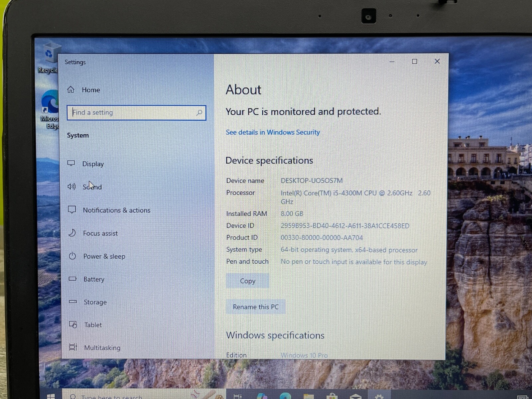Click the Settings gear on the taskbar
The height and width of the screenshot is (399, 532).
coord(379,396)
